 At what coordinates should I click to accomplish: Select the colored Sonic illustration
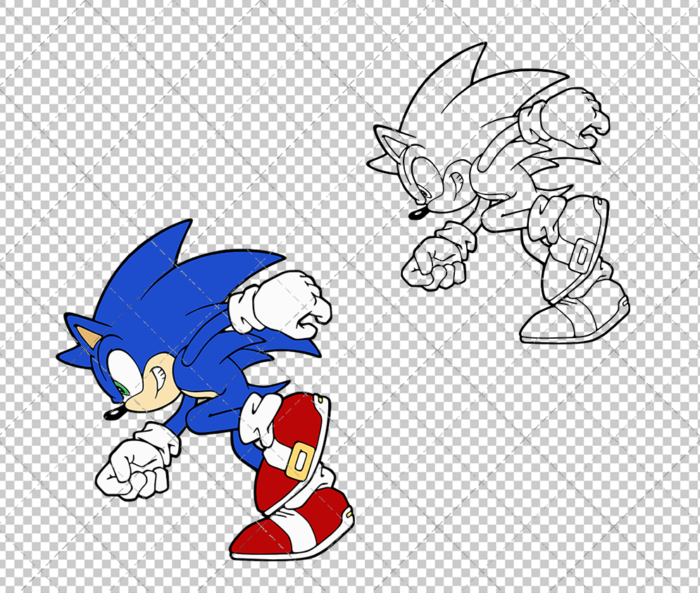tap(206, 390)
